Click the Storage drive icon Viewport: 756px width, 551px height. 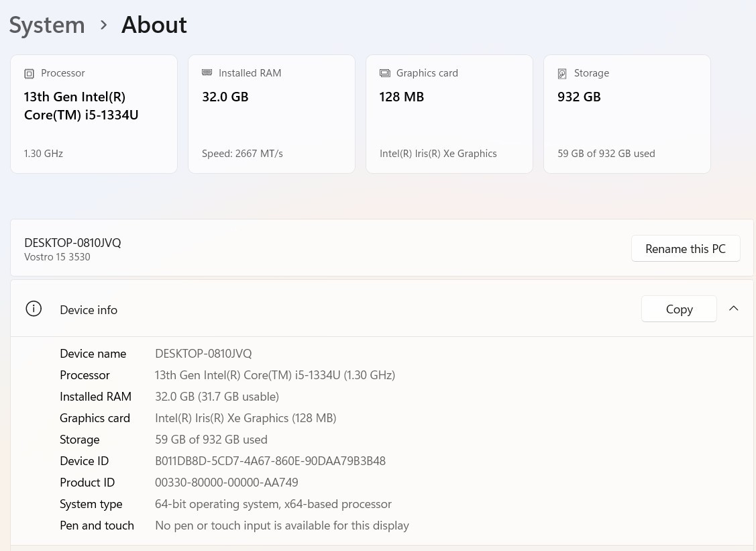coord(562,73)
